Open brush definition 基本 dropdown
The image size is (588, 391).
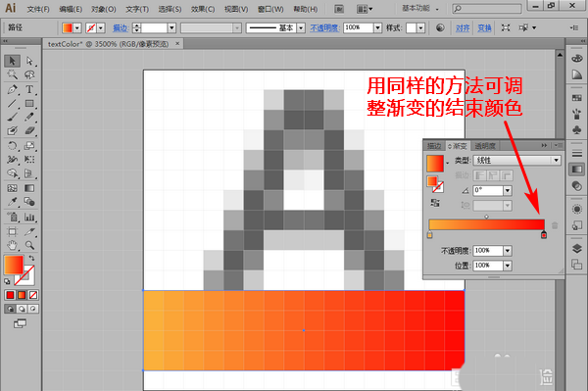[x=301, y=27]
